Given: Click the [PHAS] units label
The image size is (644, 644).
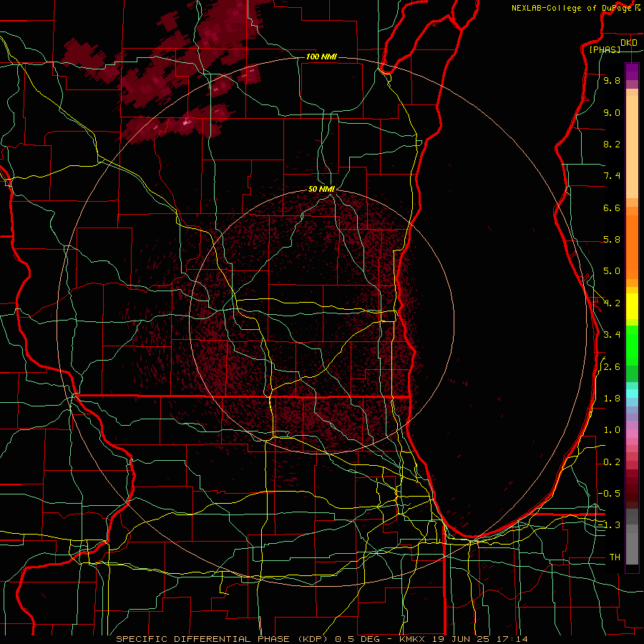Looking at the screenshot, I should pos(605,50).
